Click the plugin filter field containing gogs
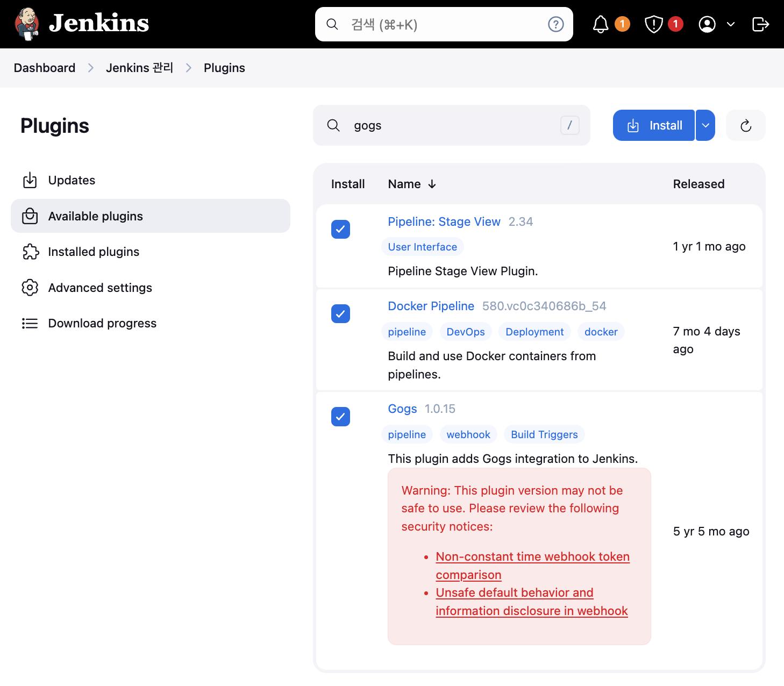The height and width of the screenshot is (686, 784). click(x=452, y=125)
